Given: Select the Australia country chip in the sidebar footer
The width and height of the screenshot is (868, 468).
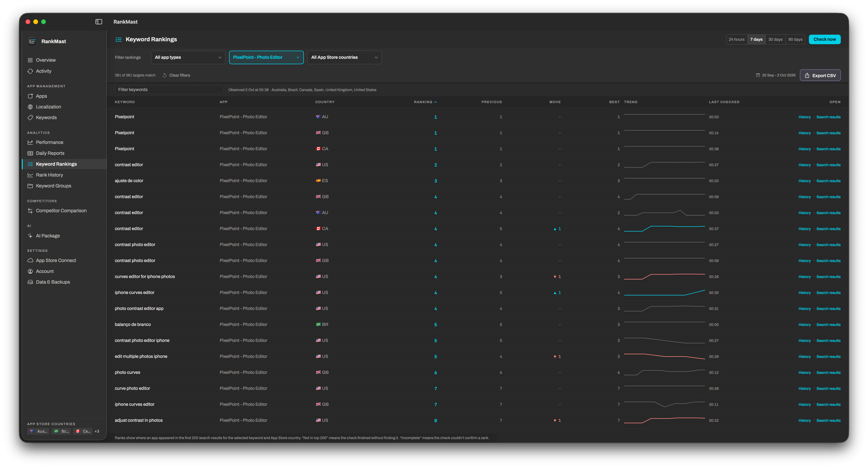Looking at the screenshot, I should (x=38, y=431).
